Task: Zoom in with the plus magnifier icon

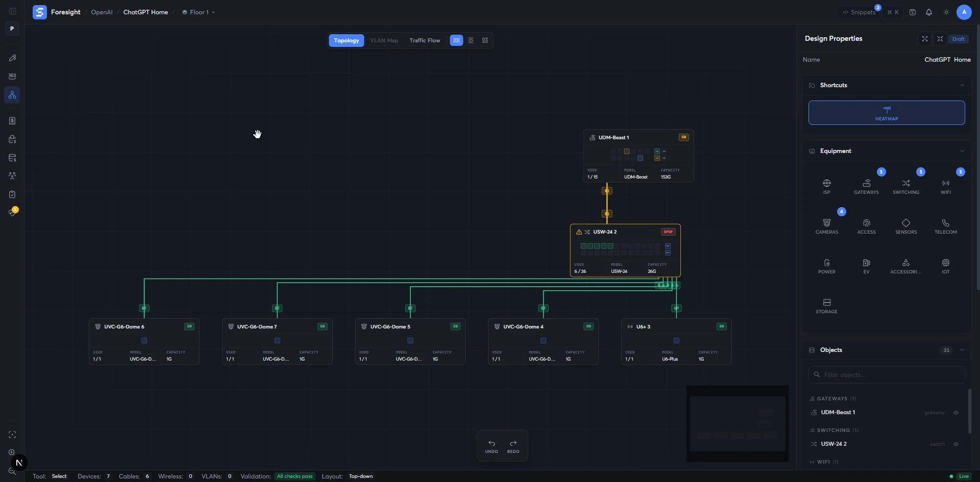Action: [x=12, y=452]
